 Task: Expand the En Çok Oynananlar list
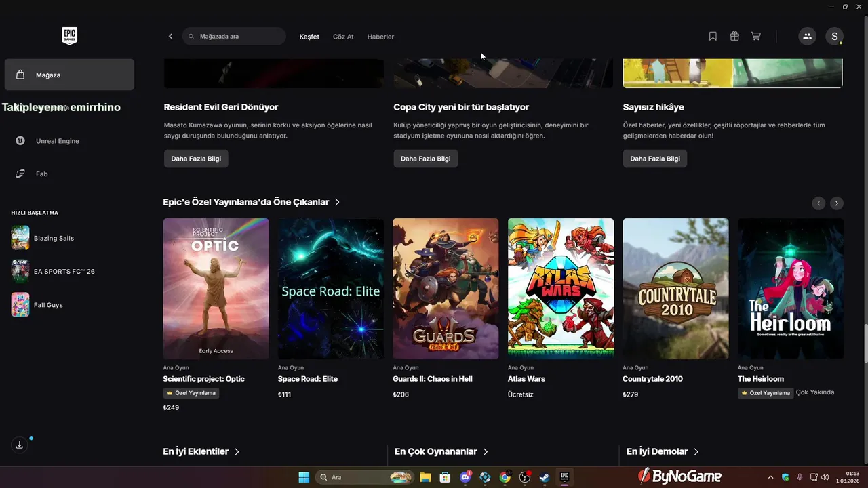(441, 451)
